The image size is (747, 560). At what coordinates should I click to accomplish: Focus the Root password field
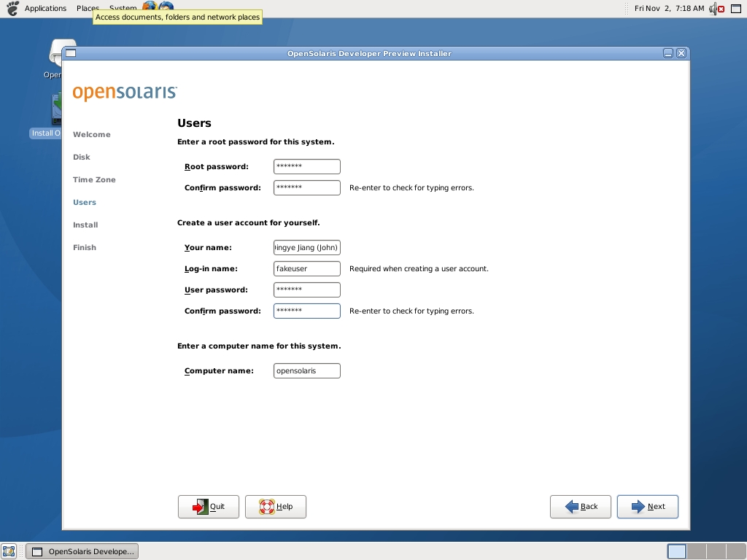pyautogui.click(x=306, y=167)
